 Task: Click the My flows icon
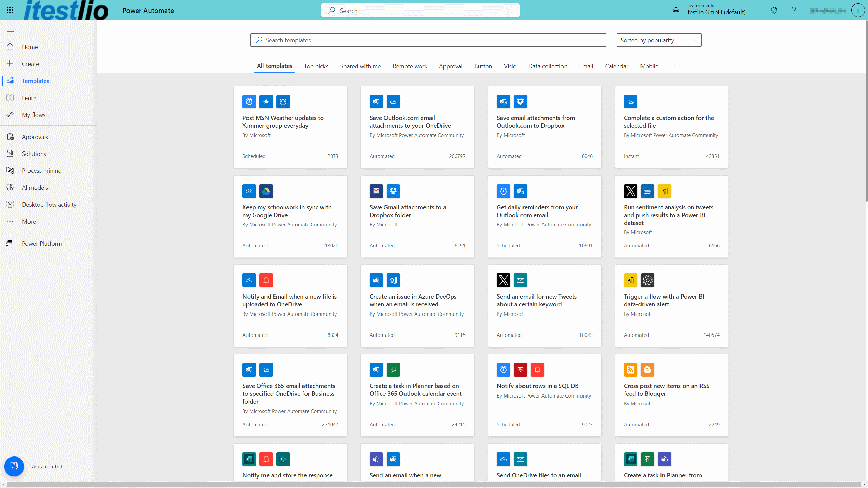click(x=10, y=115)
